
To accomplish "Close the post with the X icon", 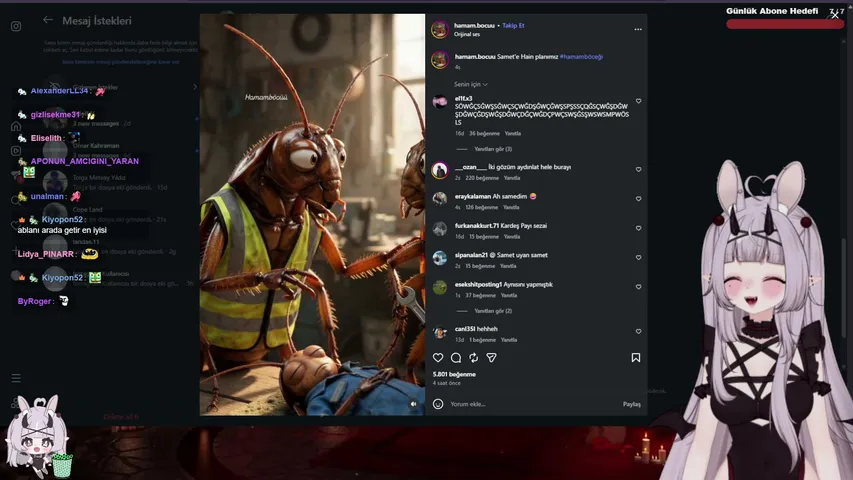I will coord(835,15).
